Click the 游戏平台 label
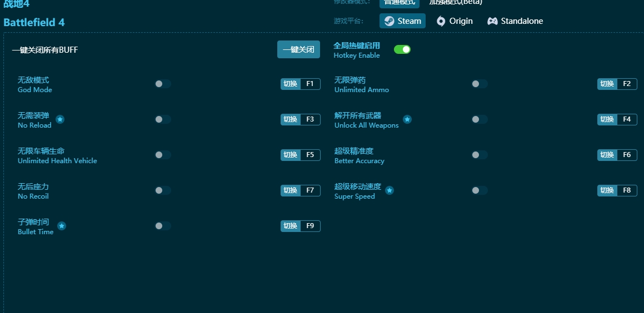Viewport: 644px width, 313px height. (348, 21)
